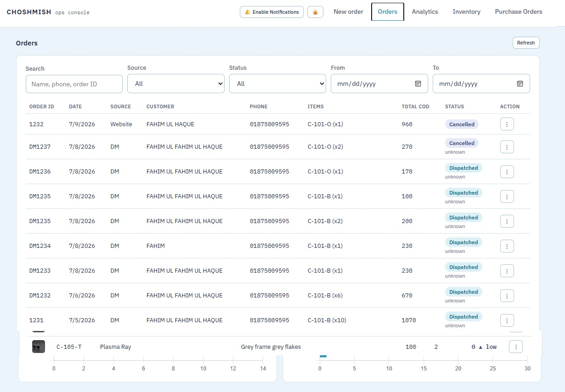Click the Dispatched badge for order 1231
Screen dimensions: 565x392
pos(463,317)
